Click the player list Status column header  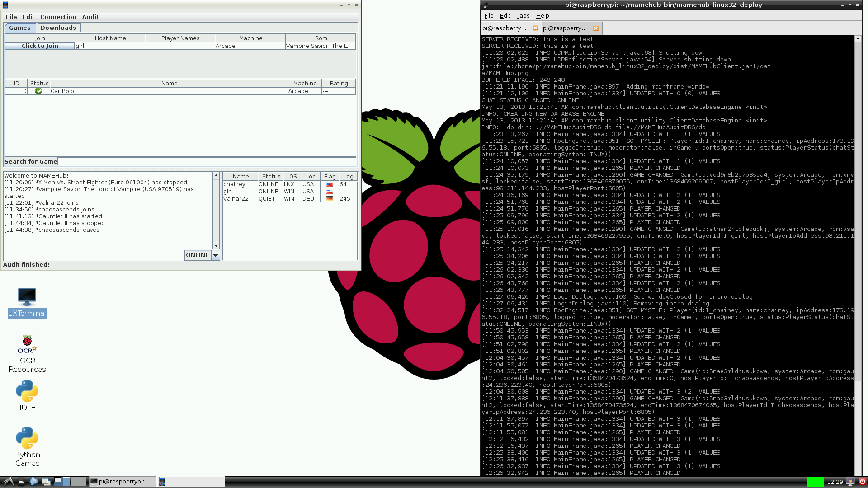point(271,176)
